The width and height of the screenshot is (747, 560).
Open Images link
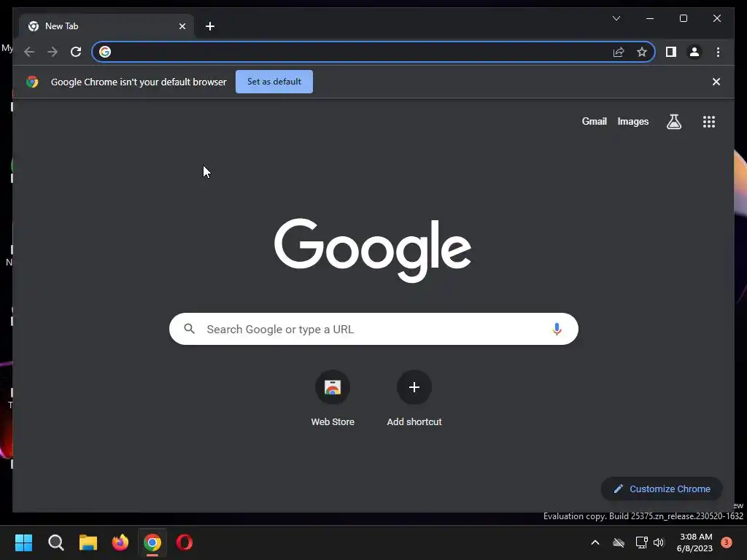pos(632,122)
